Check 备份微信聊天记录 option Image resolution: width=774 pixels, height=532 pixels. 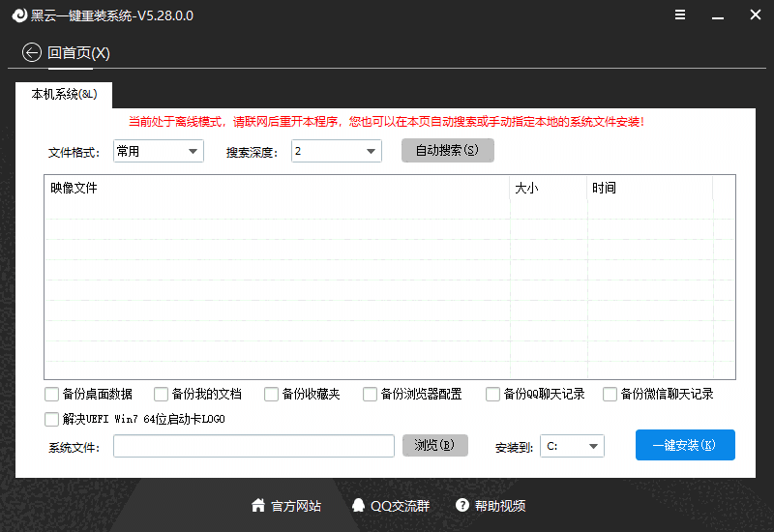610,395
